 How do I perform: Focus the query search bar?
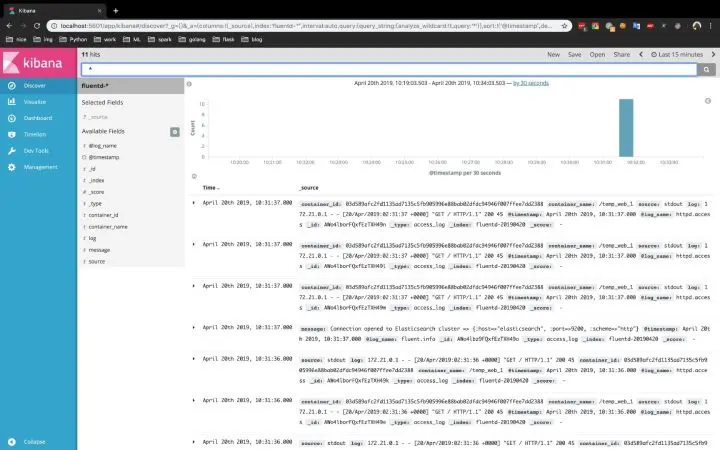(x=389, y=69)
